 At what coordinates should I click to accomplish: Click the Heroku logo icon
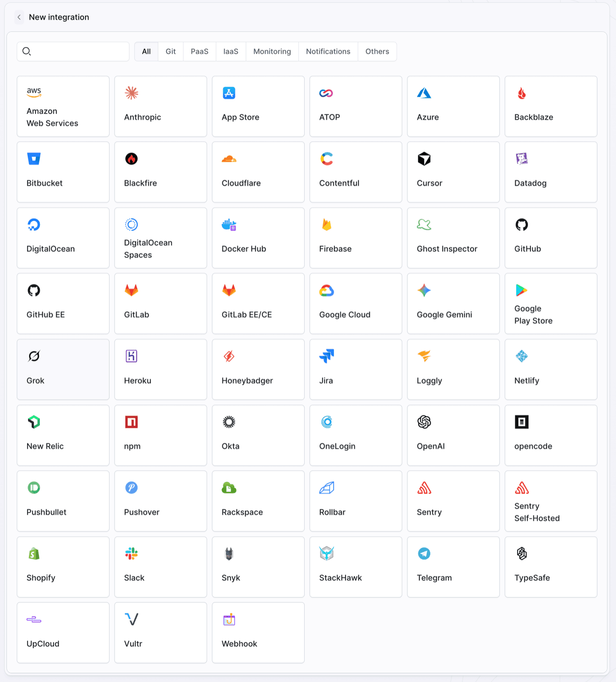point(131,356)
